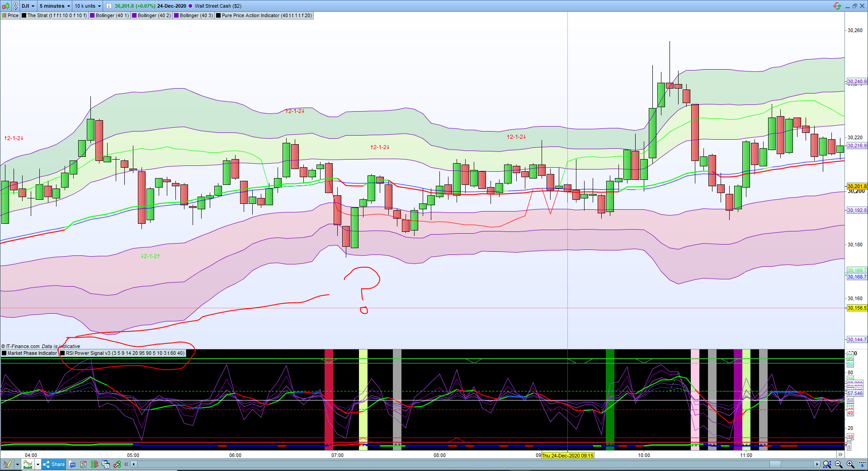Click the 30,201.8 (+0.07%) quote text
This screenshot has width=868, height=471.
pos(135,6)
